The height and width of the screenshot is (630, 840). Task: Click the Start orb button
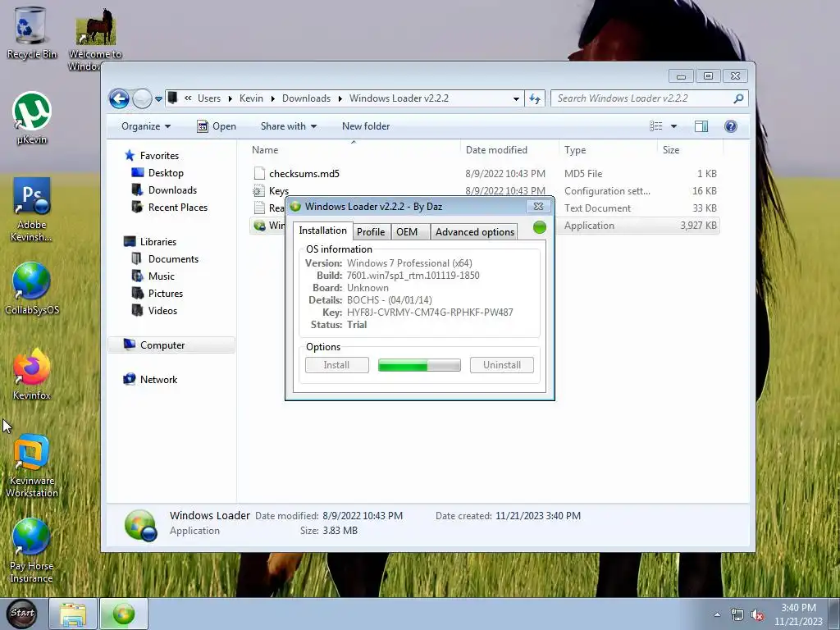click(22, 614)
